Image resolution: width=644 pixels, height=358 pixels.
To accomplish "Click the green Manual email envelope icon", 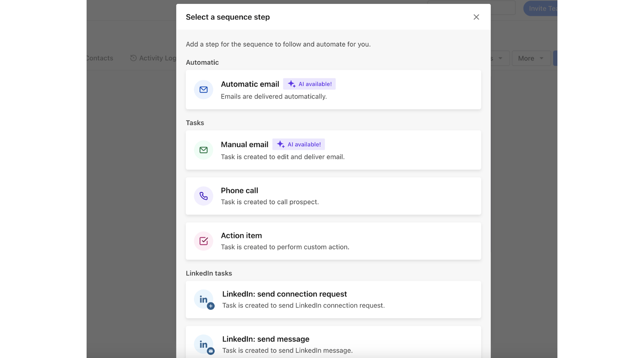I will click(203, 150).
